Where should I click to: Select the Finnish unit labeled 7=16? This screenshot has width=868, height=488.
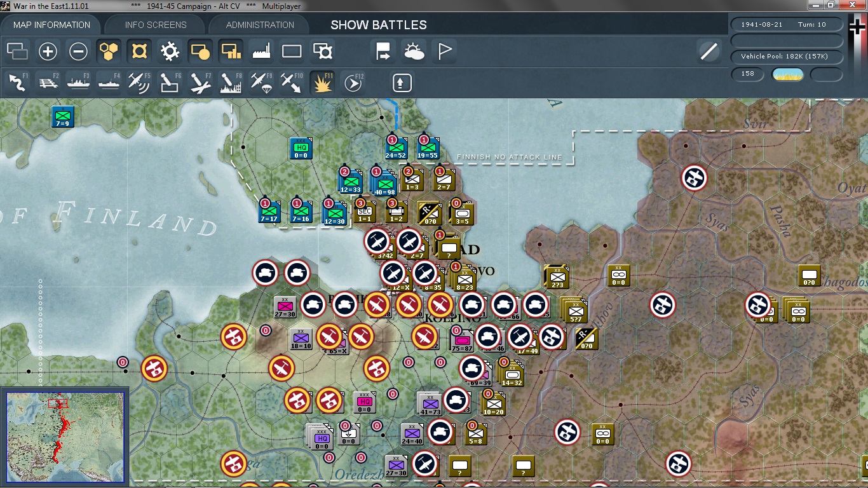[301, 212]
